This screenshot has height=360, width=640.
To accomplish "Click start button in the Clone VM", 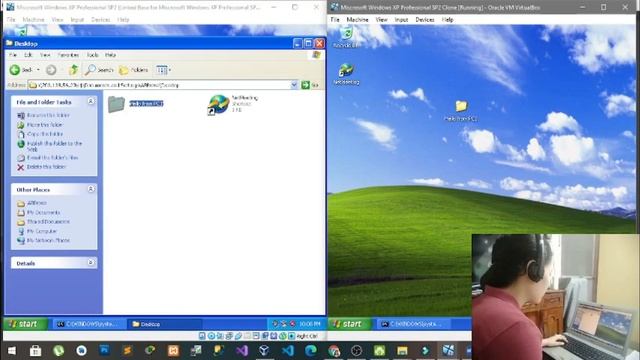I will [x=349, y=324].
